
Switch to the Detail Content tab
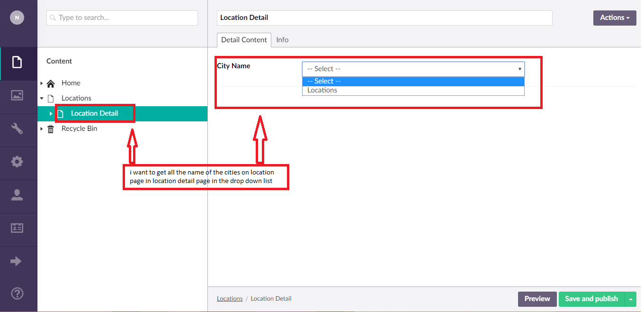coord(244,40)
